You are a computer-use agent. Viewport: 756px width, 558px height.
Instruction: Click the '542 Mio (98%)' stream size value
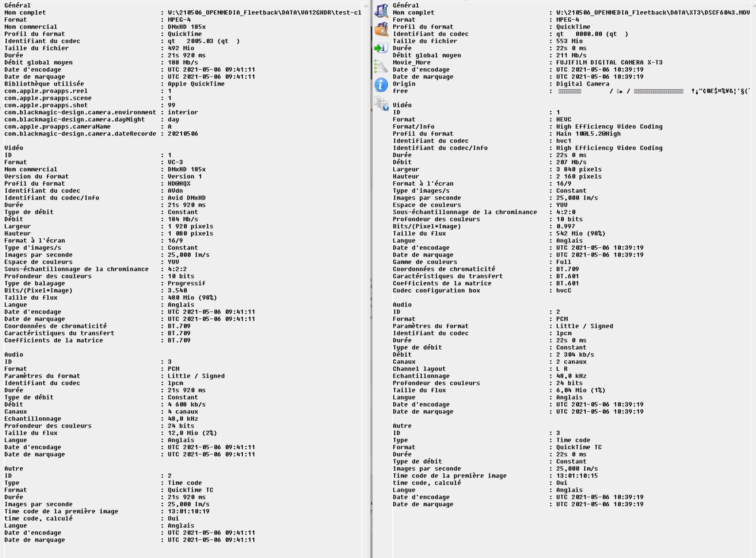click(581, 233)
